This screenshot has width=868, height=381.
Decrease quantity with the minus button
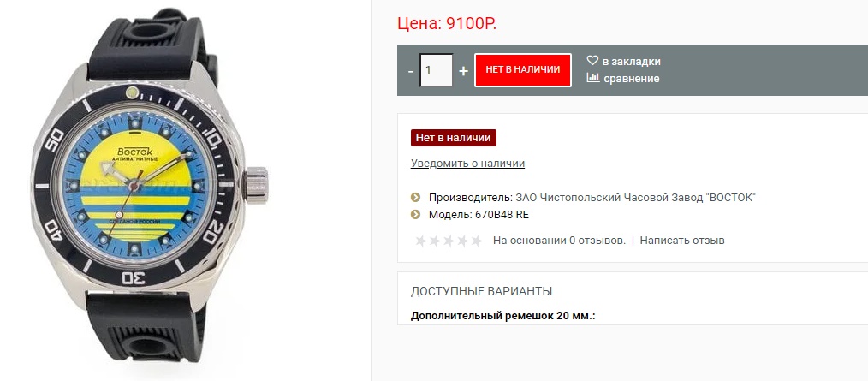pyautogui.click(x=411, y=71)
